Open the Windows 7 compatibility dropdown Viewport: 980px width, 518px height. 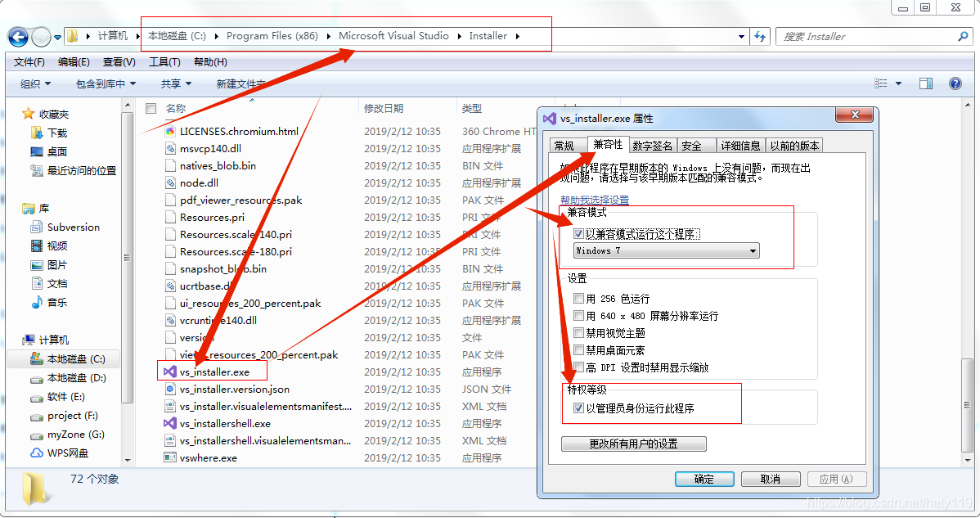pyautogui.click(x=667, y=250)
